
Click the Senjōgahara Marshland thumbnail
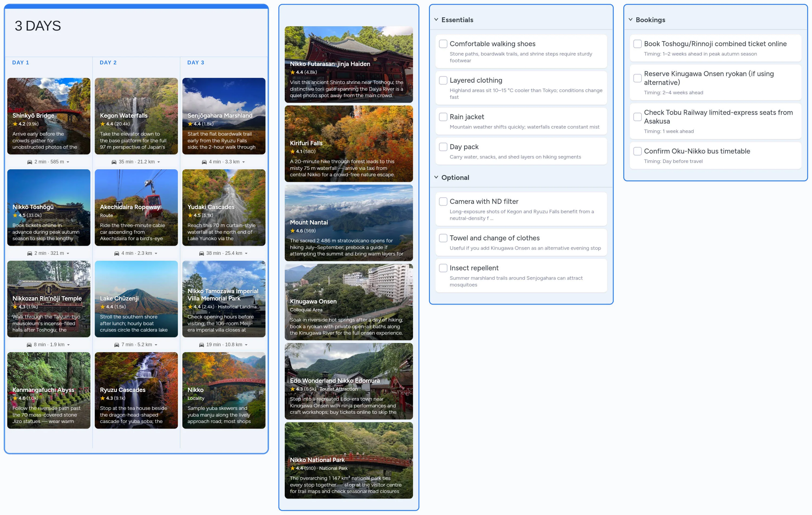tap(224, 116)
